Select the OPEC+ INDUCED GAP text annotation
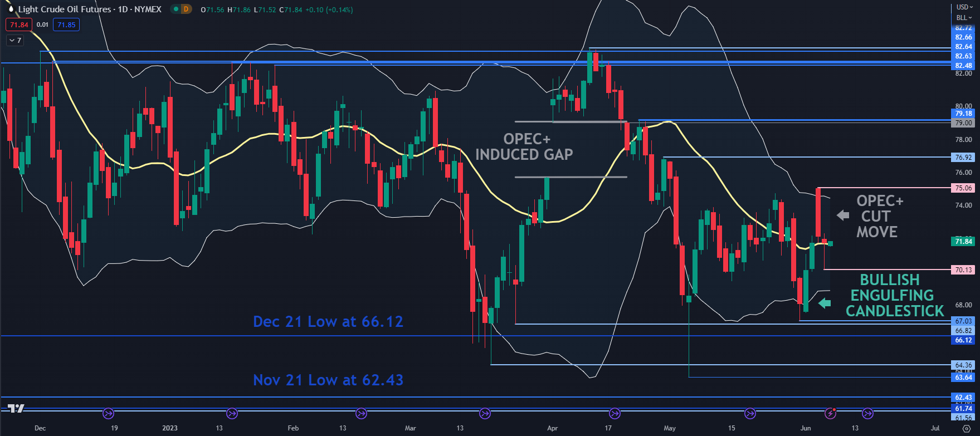 click(524, 146)
